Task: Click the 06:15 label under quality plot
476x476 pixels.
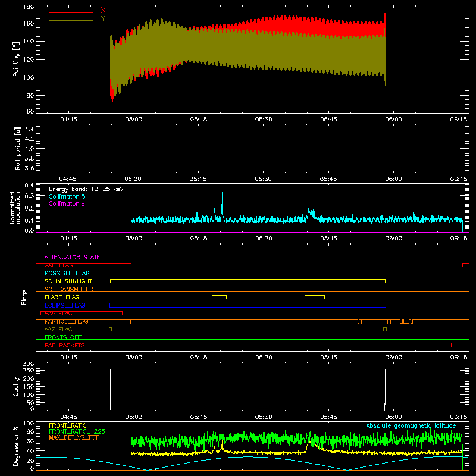Action: coord(458,417)
